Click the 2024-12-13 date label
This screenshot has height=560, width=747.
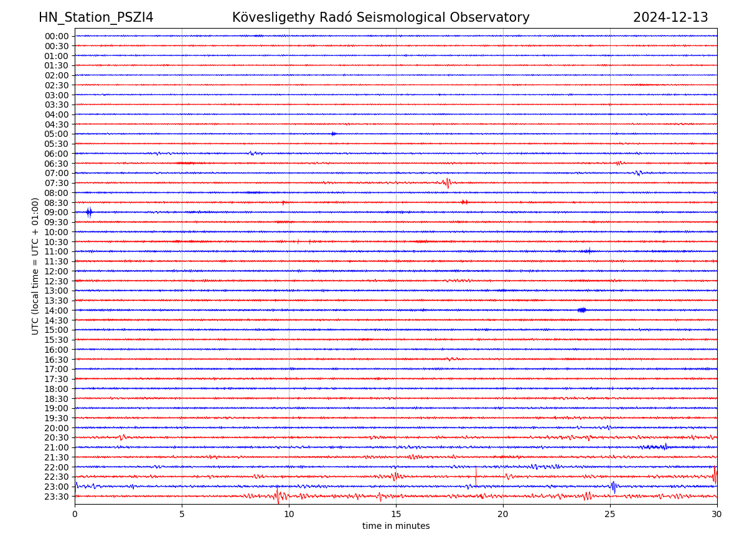click(670, 17)
